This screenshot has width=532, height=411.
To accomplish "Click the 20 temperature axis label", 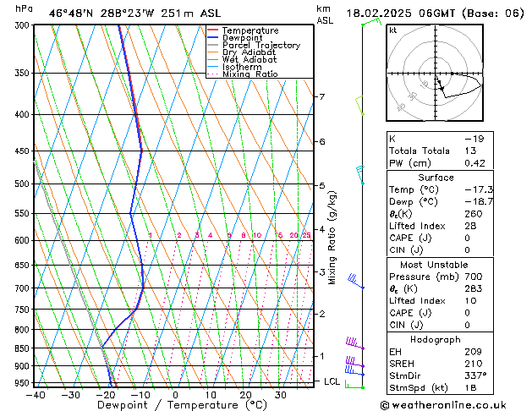I will [x=245, y=395].
